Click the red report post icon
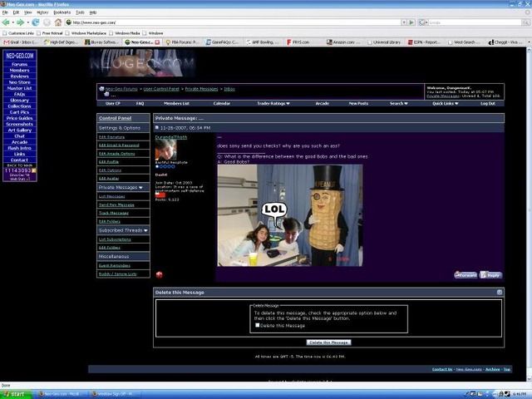The height and width of the screenshot is (399, 532). [x=159, y=273]
